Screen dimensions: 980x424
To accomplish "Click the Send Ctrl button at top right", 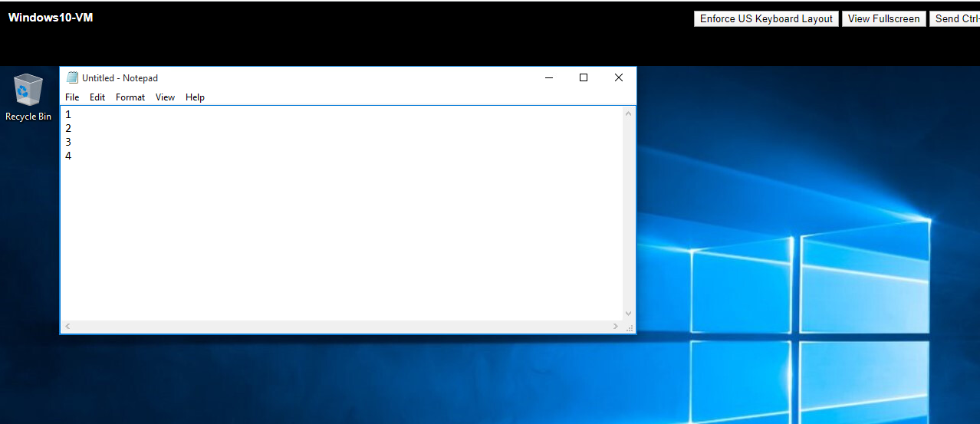I will [955, 19].
